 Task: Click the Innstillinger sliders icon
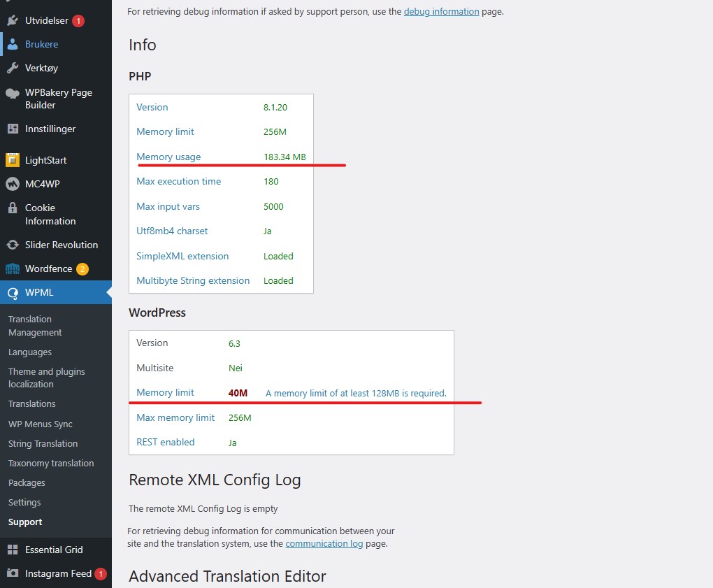tap(13, 129)
